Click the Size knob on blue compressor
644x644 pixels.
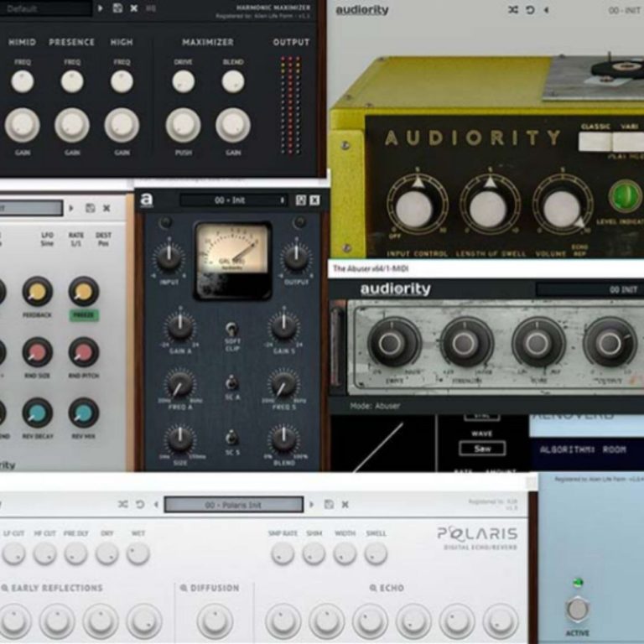[x=180, y=439]
